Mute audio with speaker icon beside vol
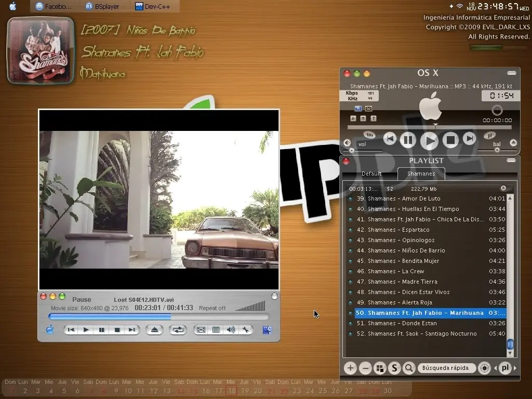532x399 pixels. [x=347, y=143]
